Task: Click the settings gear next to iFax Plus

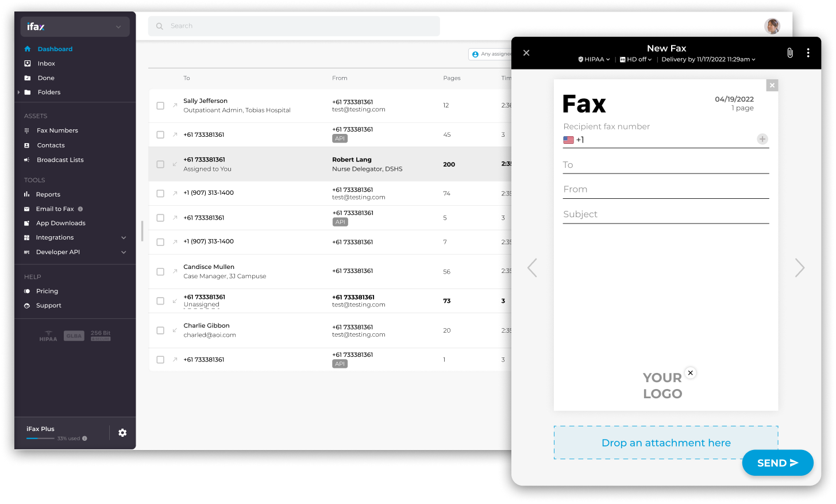Action: (122, 433)
